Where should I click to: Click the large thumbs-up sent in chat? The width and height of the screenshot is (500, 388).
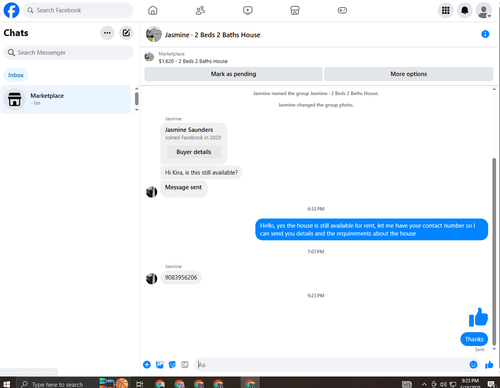tap(478, 317)
